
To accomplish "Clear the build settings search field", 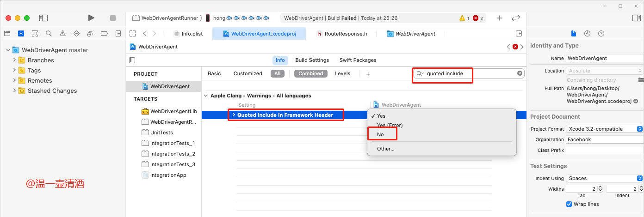I will point(520,73).
